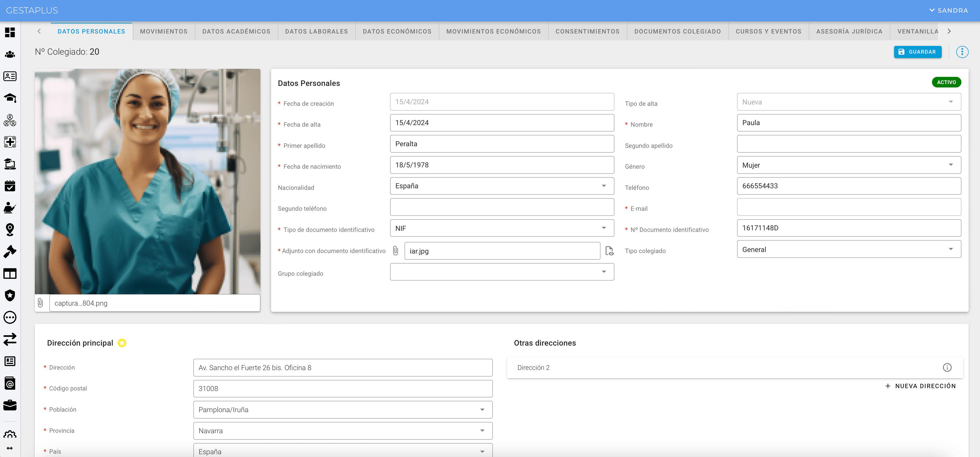
Task: Toggle the Dirección principal star marker
Action: [x=122, y=343]
